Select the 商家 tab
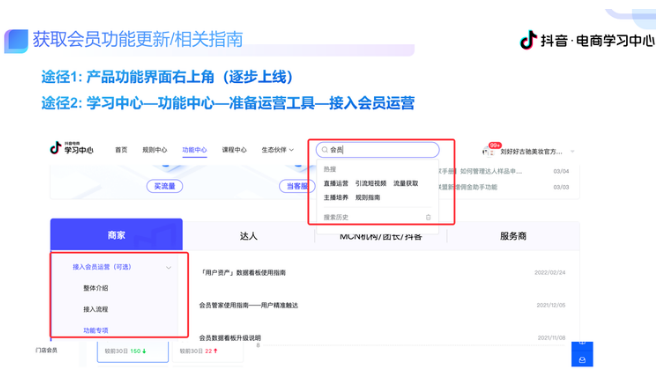This screenshot has width=660, height=382. point(117,235)
